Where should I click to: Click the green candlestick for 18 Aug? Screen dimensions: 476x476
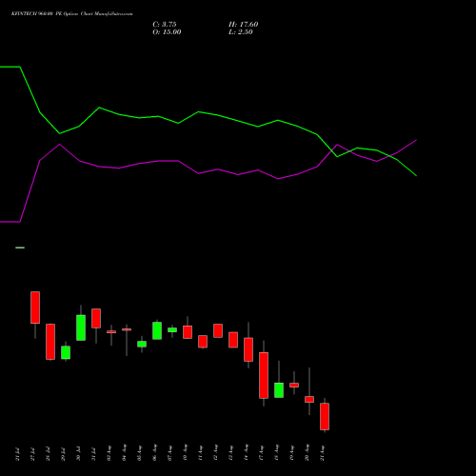pos(279,390)
